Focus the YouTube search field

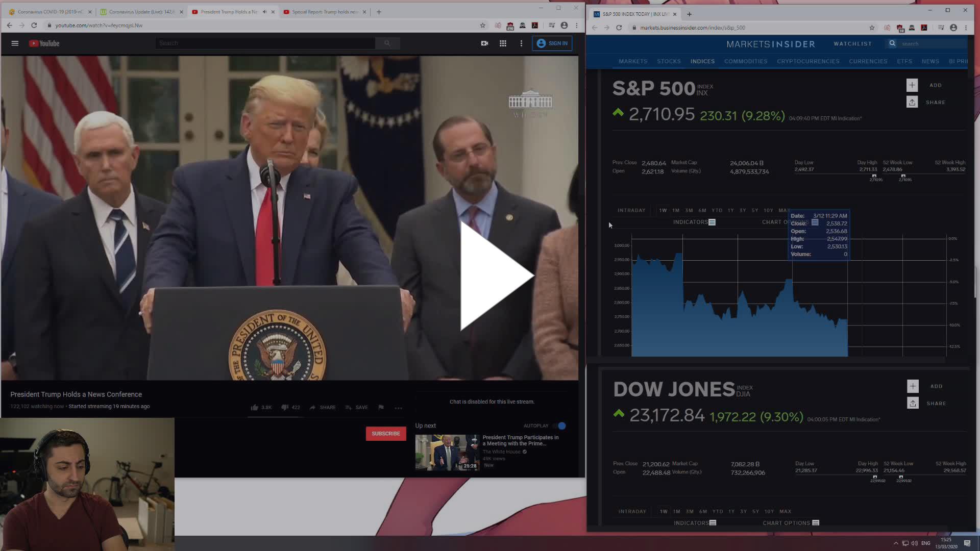click(x=265, y=43)
